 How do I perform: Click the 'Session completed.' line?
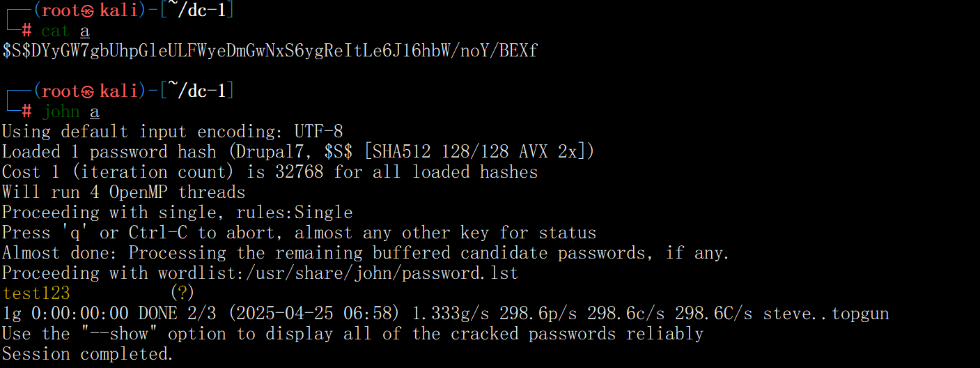[x=88, y=354]
